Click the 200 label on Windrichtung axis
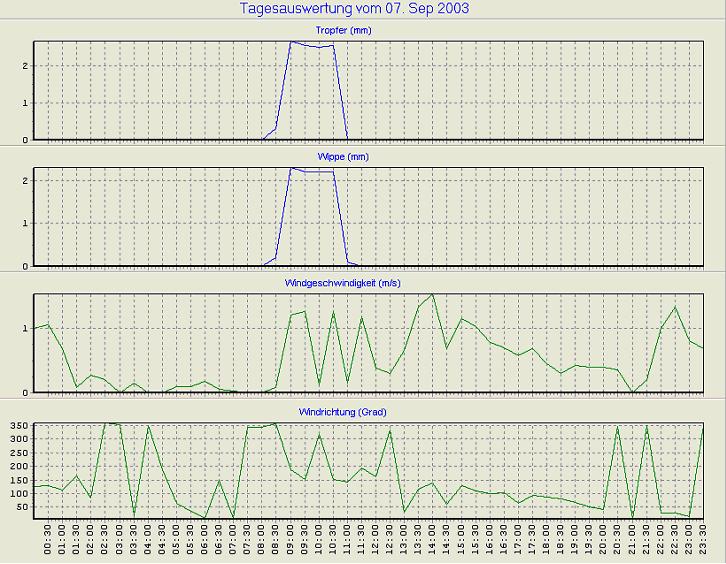Image resolution: width=726 pixels, height=564 pixels. coord(17,466)
